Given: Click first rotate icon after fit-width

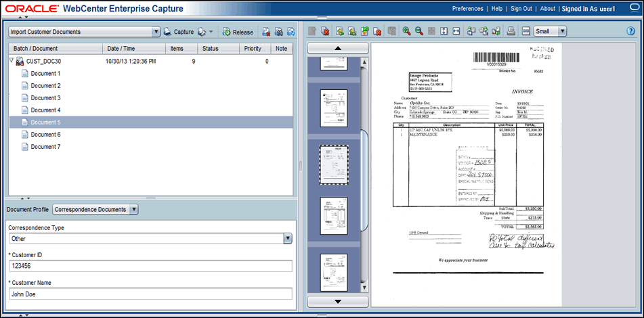Looking at the screenshot, I should [x=471, y=31].
